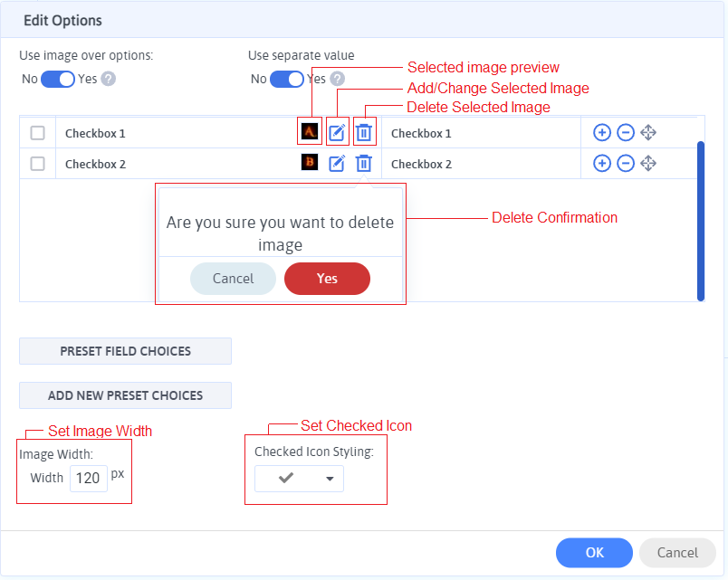728x580 pixels.
Task: Delete the image in Checkbox 1 row
Action: pyautogui.click(x=363, y=133)
